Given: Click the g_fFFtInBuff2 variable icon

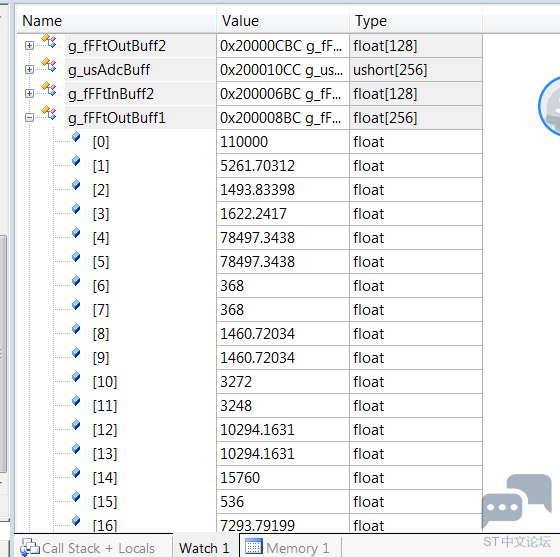Looking at the screenshot, I should [49, 89].
